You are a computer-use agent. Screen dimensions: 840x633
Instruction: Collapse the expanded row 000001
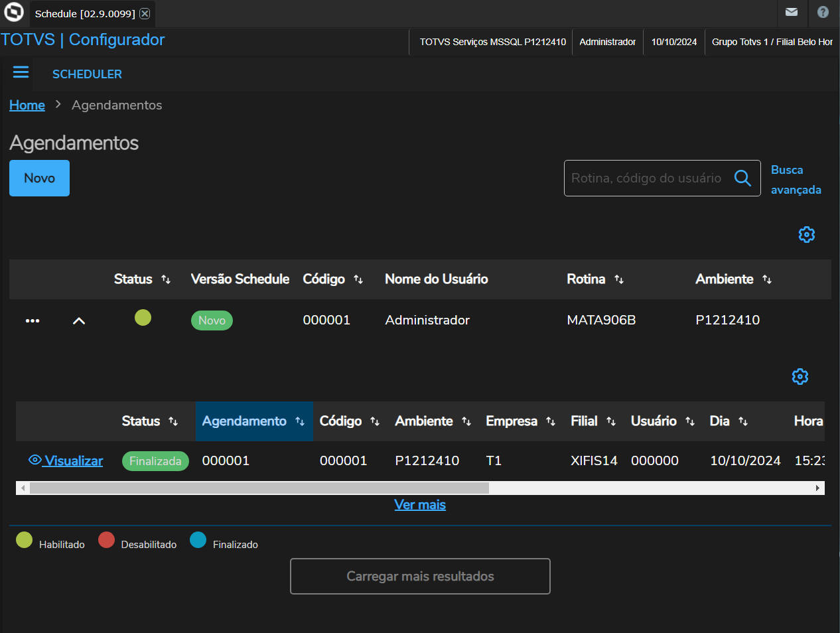tap(78, 320)
